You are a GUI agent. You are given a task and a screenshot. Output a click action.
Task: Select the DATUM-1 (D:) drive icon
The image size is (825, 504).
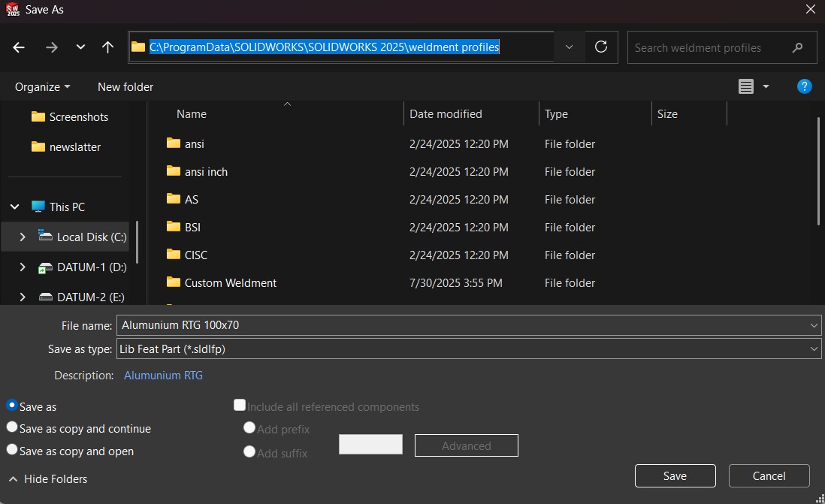pos(46,267)
